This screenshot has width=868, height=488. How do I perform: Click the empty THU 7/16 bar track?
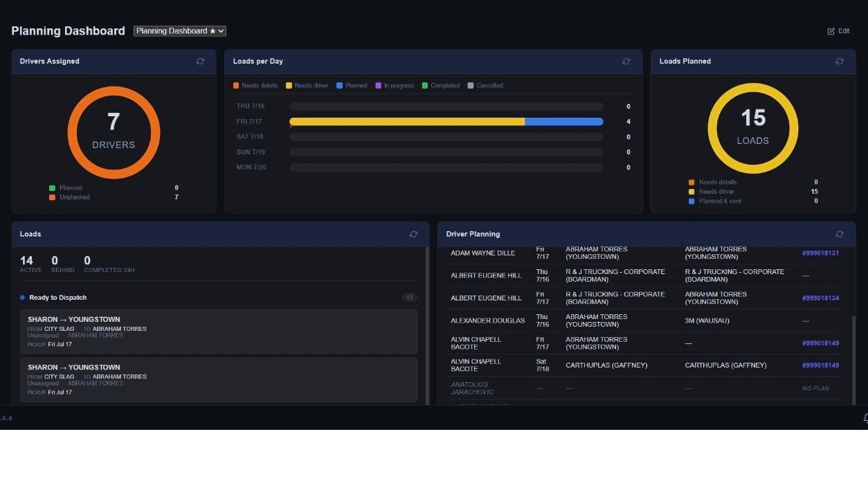[446, 107]
